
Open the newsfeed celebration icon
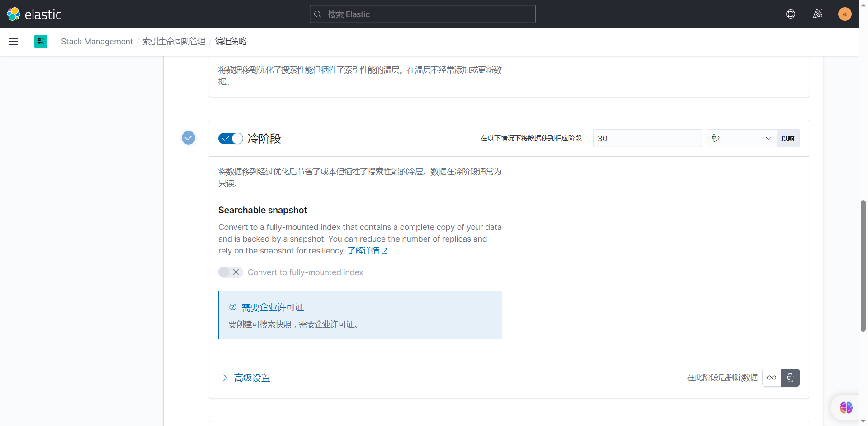coord(818,14)
